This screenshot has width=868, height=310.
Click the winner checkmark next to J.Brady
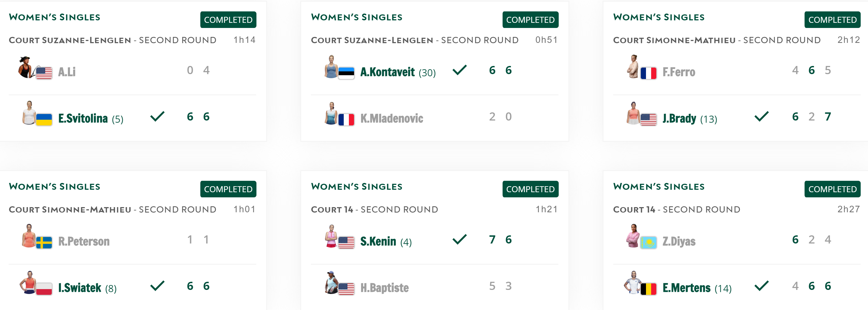tap(761, 116)
